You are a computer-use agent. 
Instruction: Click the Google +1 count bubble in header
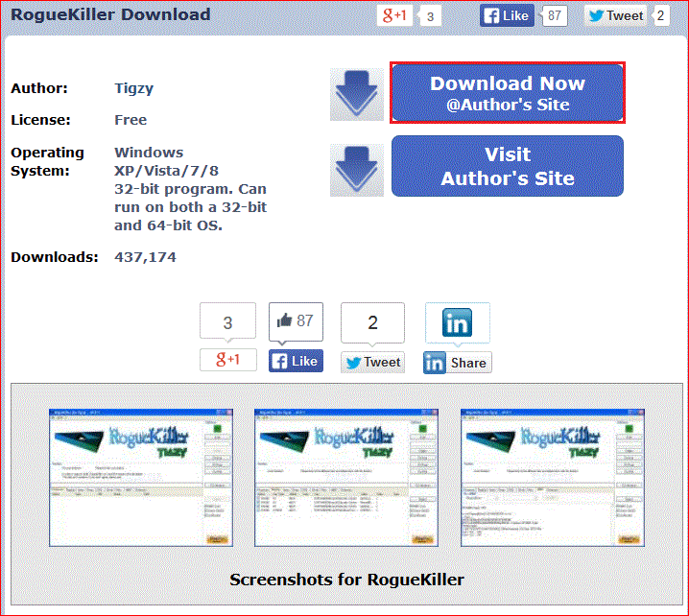click(430, 16)
